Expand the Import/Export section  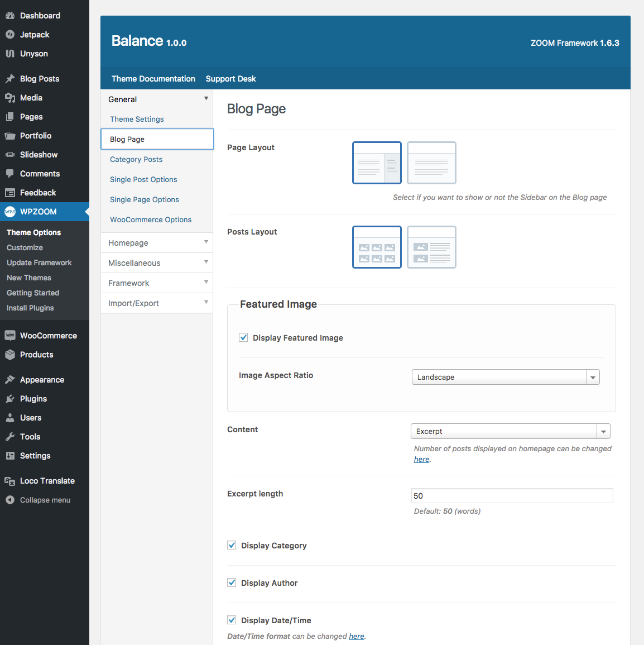(x=157, y=304)
